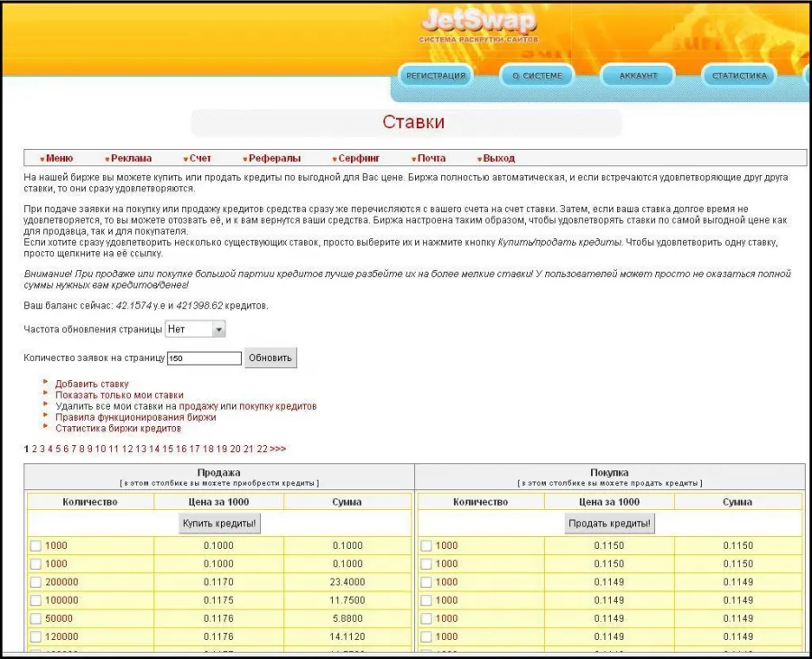The height and width of the screenshot is (659, 812).
Task: Click the 11.7500 sum cell
Action: (347, 600)
